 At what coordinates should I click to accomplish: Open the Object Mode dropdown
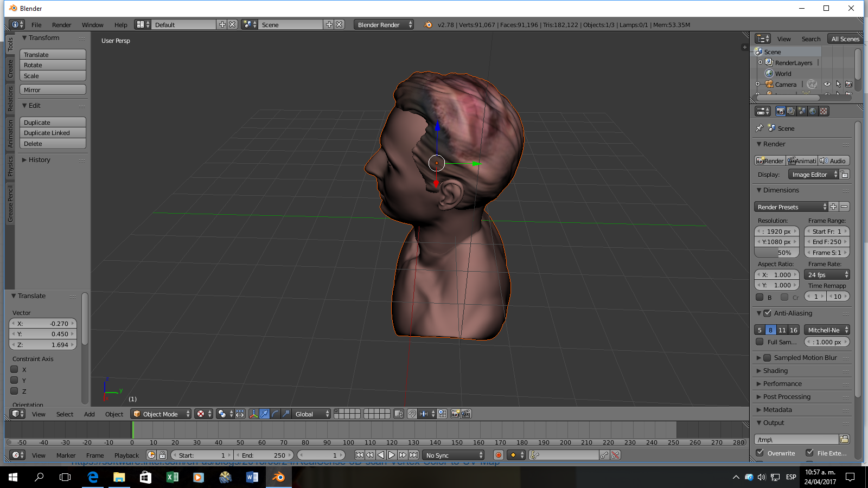[x=161, y=414]
